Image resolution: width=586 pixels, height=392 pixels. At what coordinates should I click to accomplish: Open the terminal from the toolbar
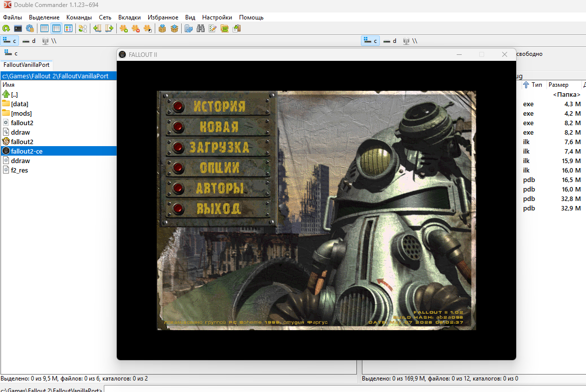tap(18, 28)
